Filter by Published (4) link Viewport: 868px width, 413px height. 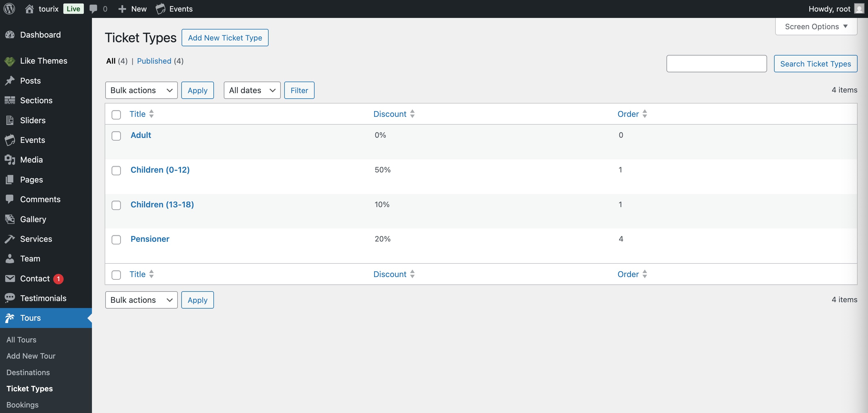pyautogui.click(x=160, y=61)
